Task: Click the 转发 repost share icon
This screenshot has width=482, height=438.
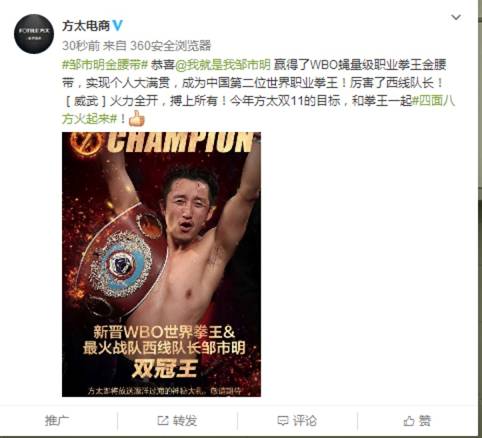Action: pyautogui.click(x=163, y=421)
